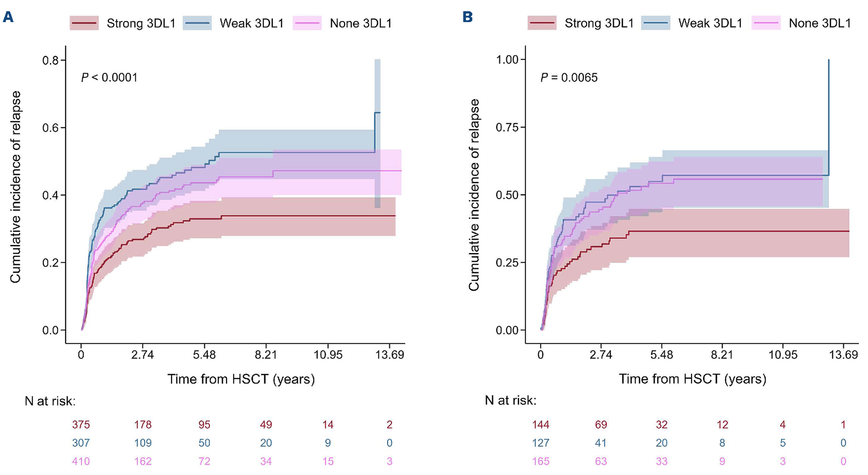Select the None 3DL1 legend swatch in panel B
This screenshot has height=475, width=868.
tap(766, 23)
